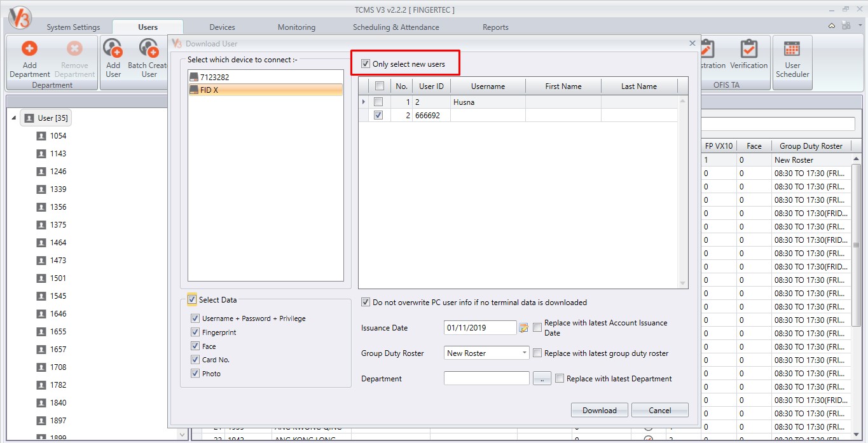The height and width of the screenshot is (443, 868).
Task: Sort by Last Name column header
Action: (x=639, y=86)
